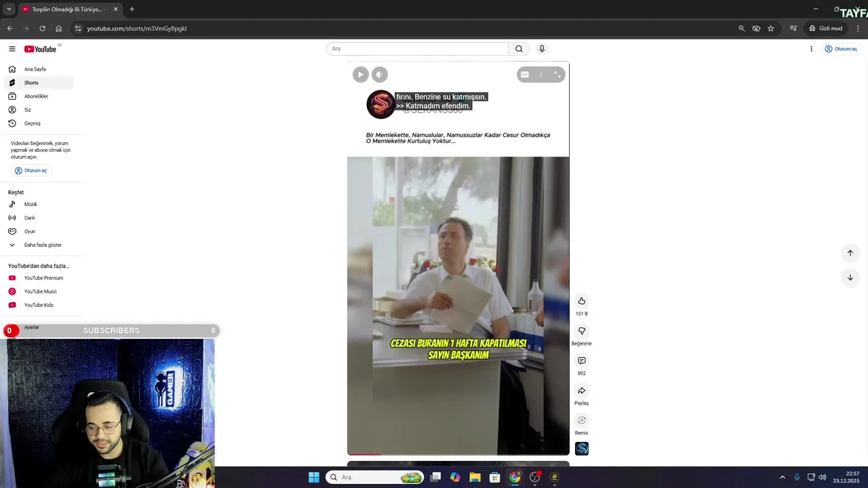868x488 pixels.
Task: Dislike the Short (Beğenme)
Action: 581,331
